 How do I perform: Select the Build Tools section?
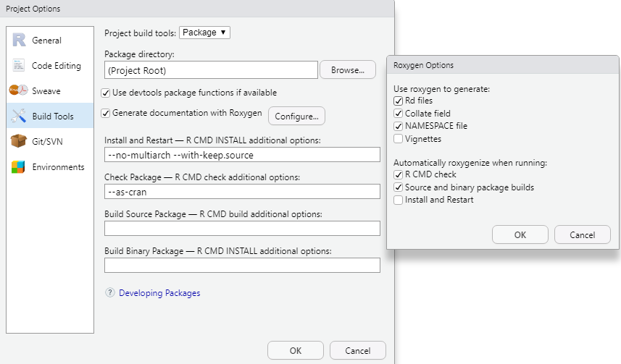coord(50,116)
